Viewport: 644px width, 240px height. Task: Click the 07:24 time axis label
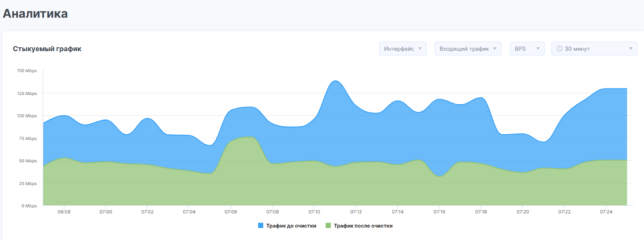coord(606,212)
